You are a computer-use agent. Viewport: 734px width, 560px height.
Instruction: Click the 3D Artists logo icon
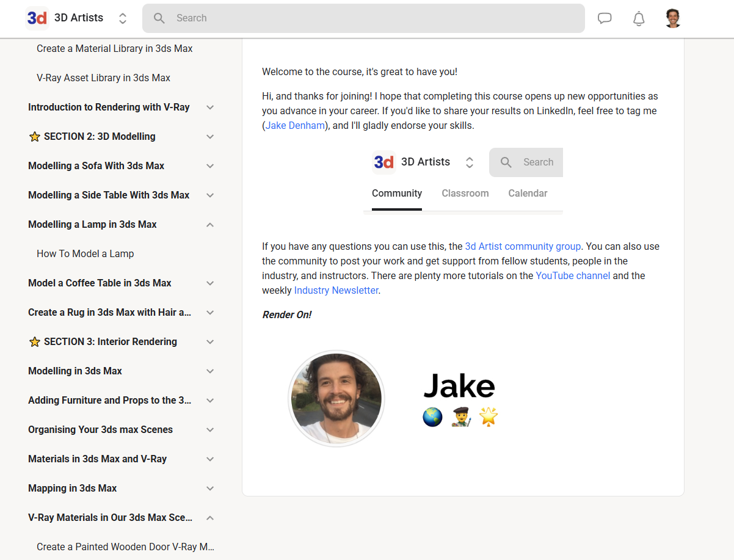click(37, 18)
